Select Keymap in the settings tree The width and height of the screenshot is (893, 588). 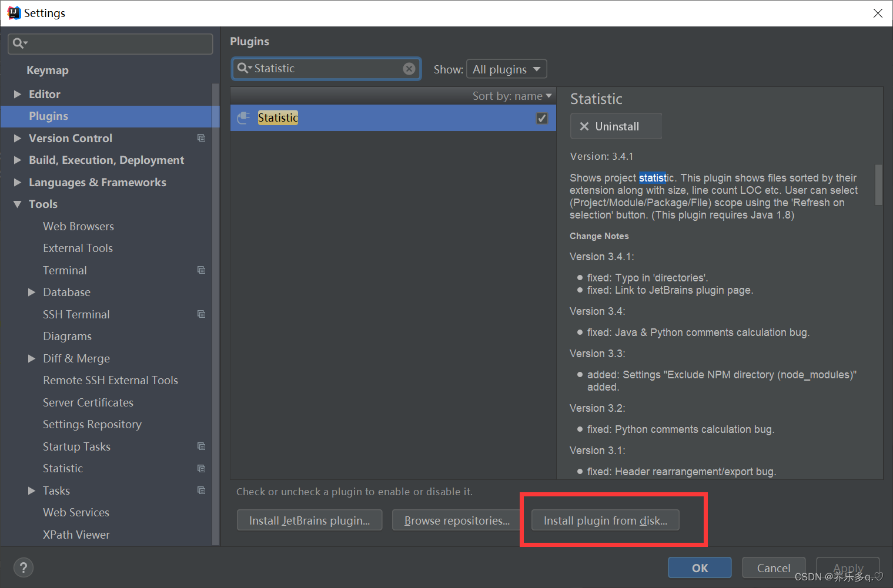[48, 70]
